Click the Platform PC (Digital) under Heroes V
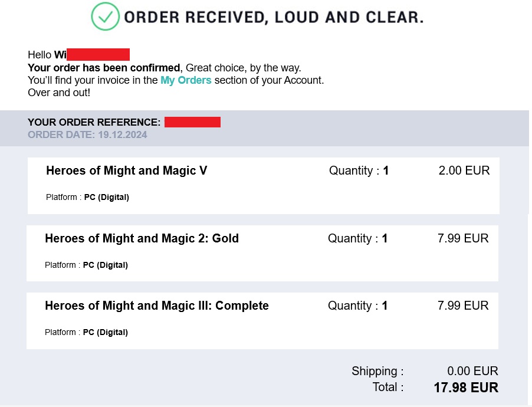532x407 pixels. (x=87, y=197)
